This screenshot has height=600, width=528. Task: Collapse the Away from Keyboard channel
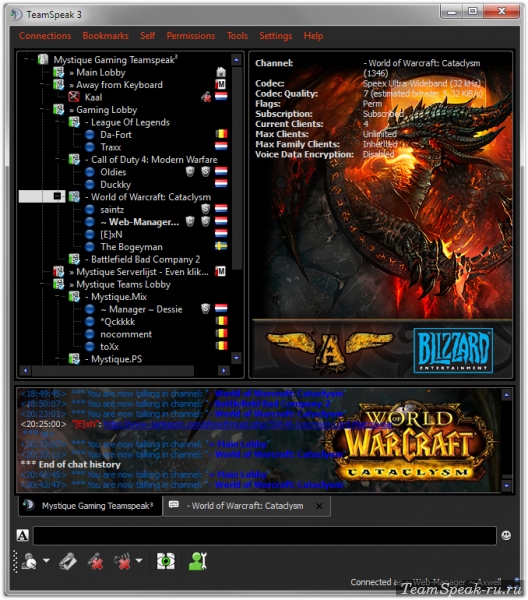(x=42, y=85)
